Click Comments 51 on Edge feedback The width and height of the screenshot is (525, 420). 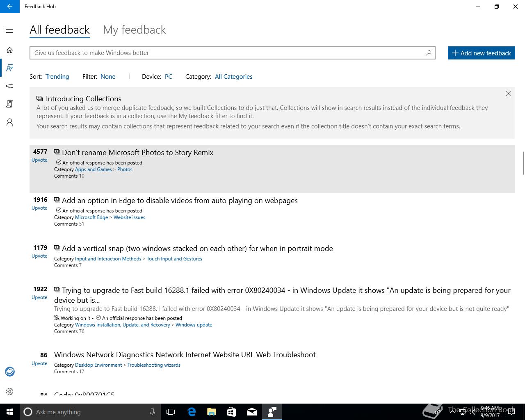pos(69,224)
